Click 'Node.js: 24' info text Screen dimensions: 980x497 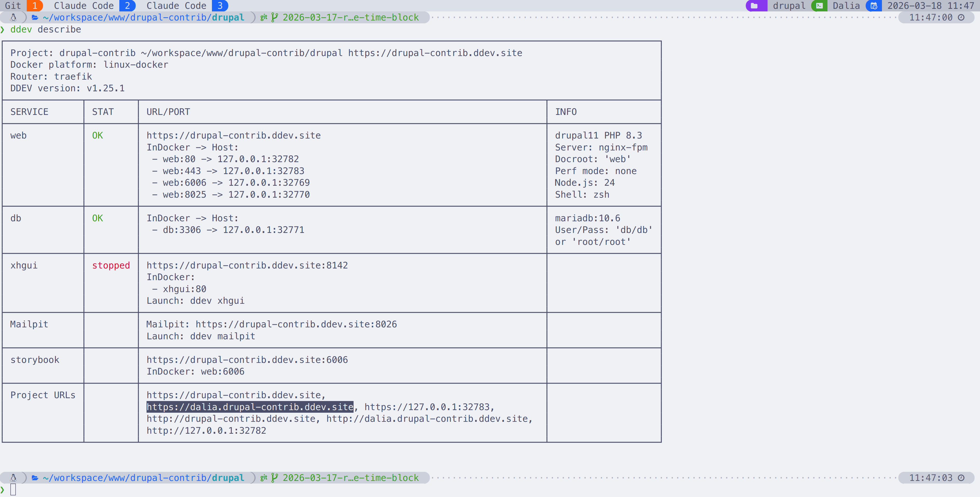[584, 183]
